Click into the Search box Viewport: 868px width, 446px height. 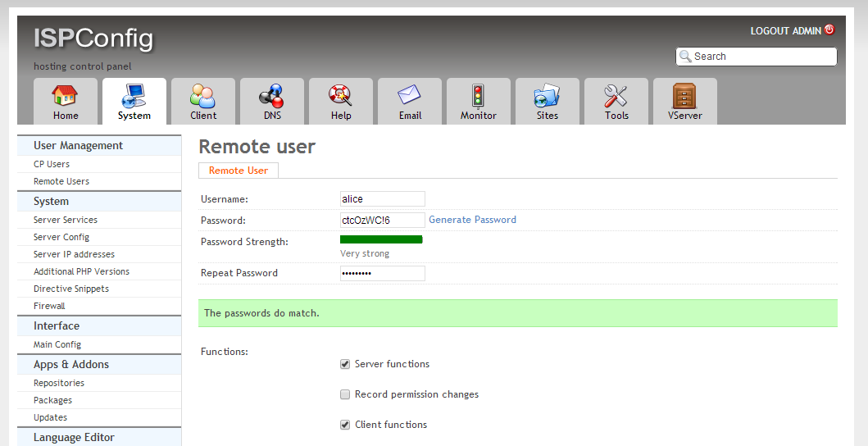[x=757, y=57]
